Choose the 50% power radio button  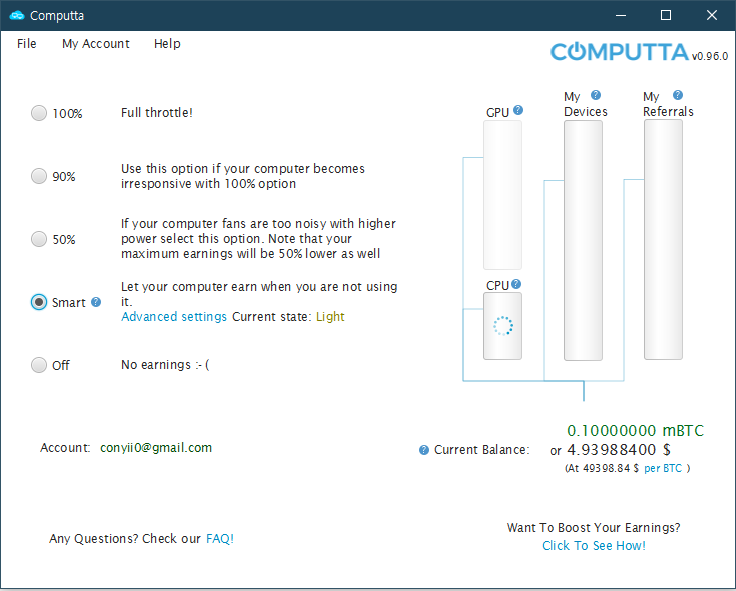click(39, 239)
